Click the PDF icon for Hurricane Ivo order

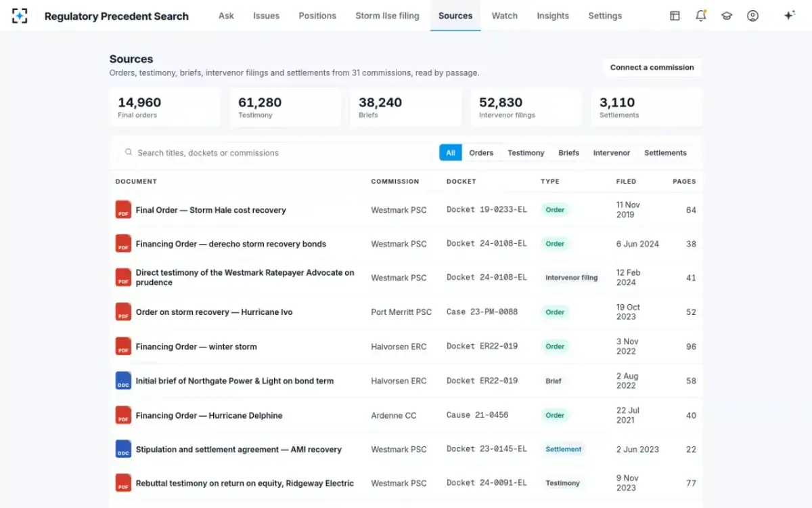pyautogui.click(x=123, y=312)
